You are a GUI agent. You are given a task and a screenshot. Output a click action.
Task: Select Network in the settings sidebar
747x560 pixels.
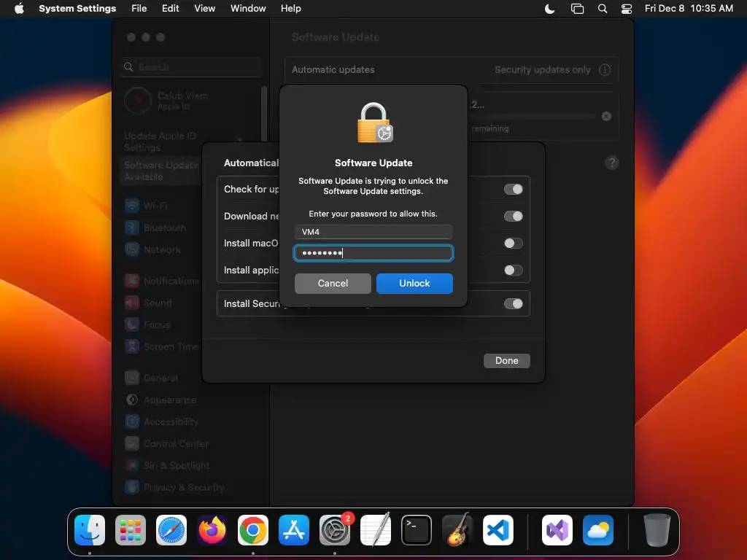[161, 249]
